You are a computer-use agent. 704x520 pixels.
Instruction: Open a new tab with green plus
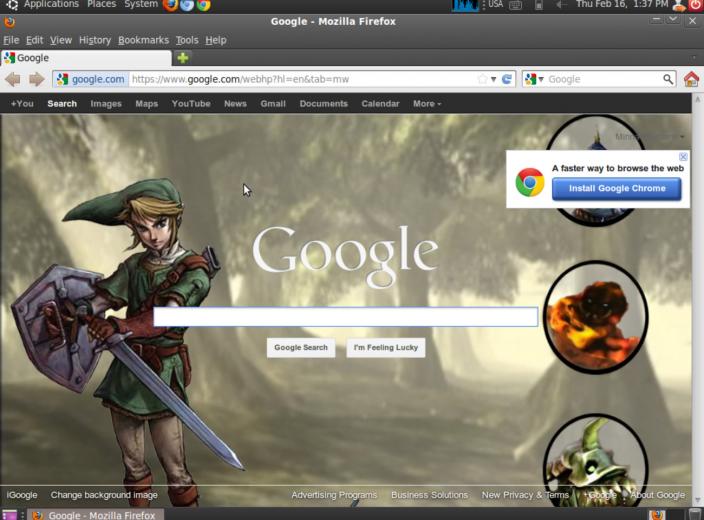[x=183, y=57]
